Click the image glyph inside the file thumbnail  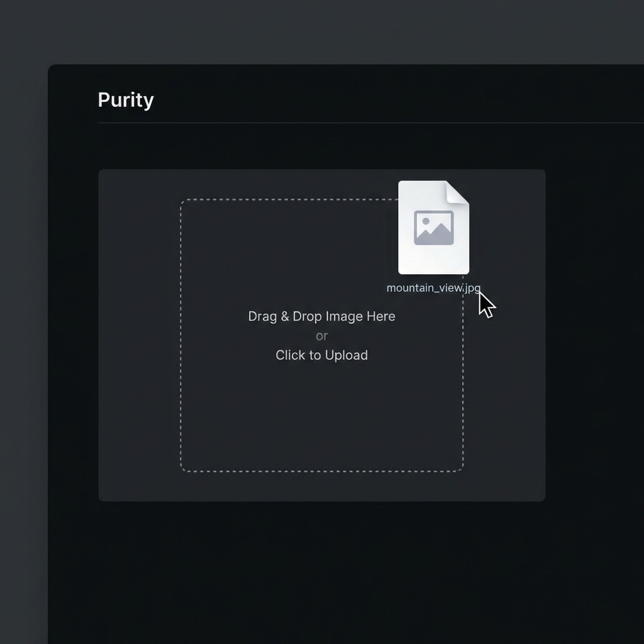[x=433, y=226]
